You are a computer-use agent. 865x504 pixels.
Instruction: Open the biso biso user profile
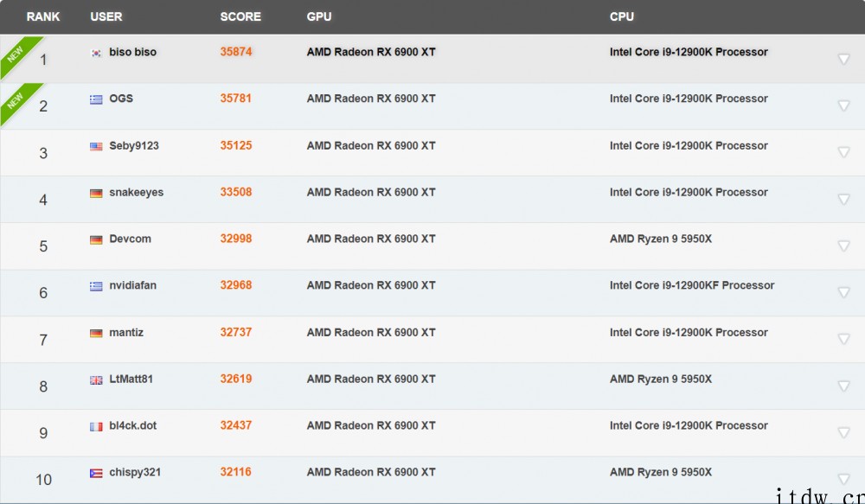click(133, 52)
